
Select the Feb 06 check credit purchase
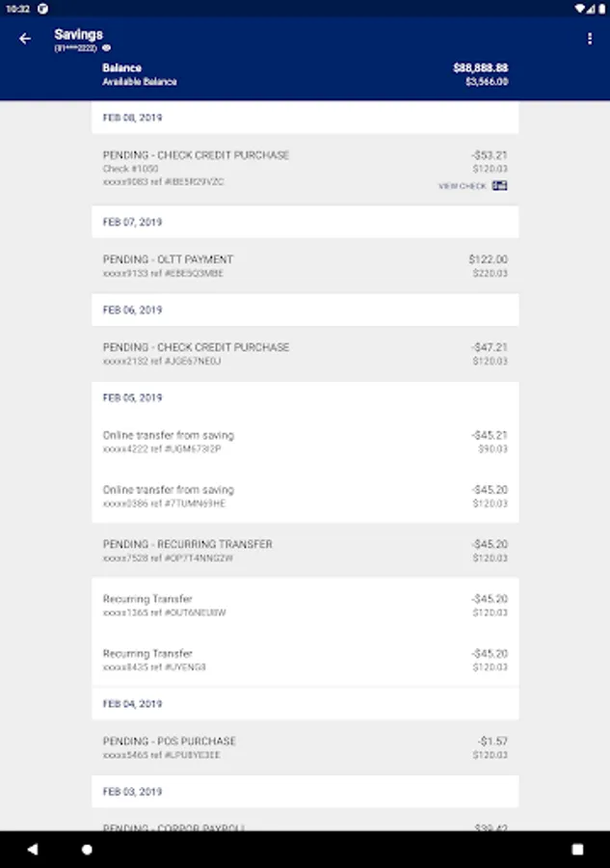tap(305, 354)
